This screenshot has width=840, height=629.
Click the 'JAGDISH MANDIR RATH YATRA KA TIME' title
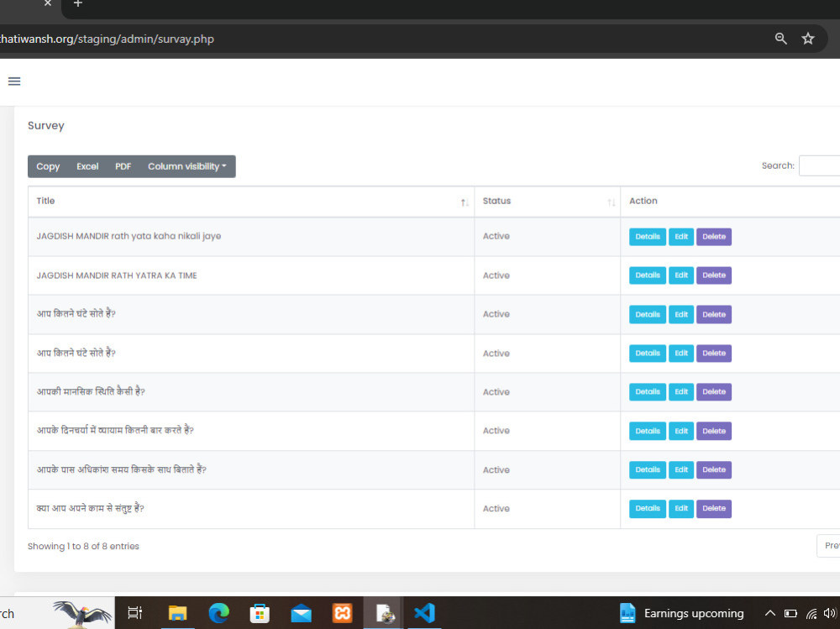117,275
